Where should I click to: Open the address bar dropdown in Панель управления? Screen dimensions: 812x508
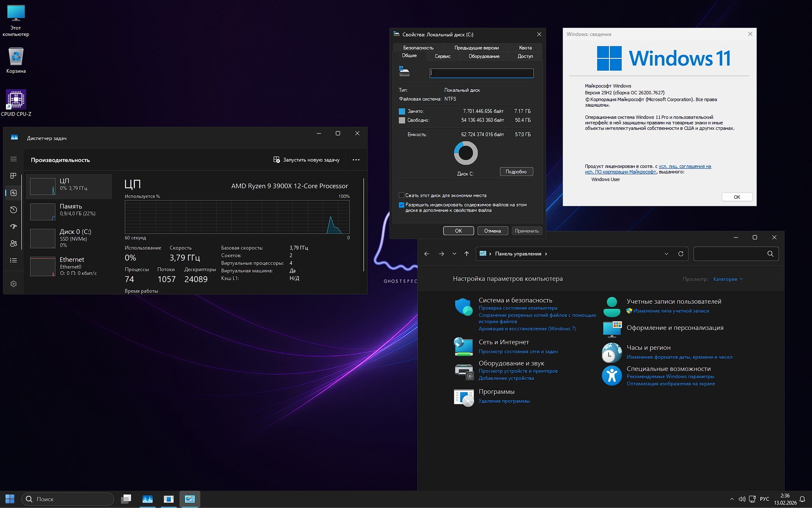pos(667,254)
